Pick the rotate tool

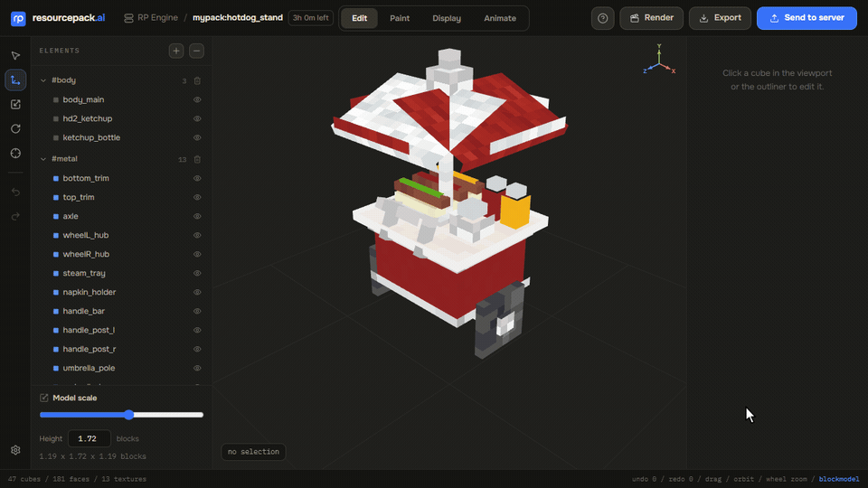coord(15,129)
